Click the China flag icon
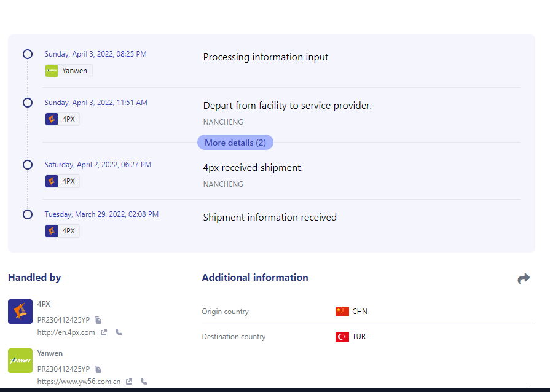The height and width of the screenshot is (392, 550). coord(342,312)
